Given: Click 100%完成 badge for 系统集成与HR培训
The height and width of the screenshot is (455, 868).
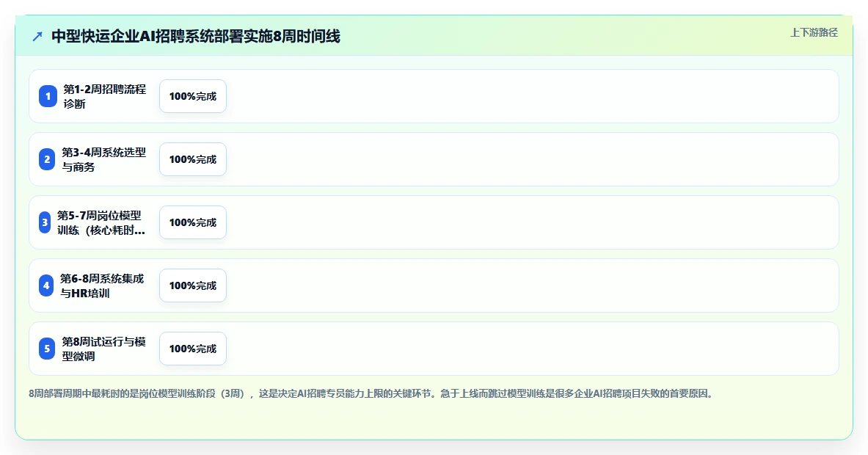Looking at the screenshot, I should [x=193, y=285].
